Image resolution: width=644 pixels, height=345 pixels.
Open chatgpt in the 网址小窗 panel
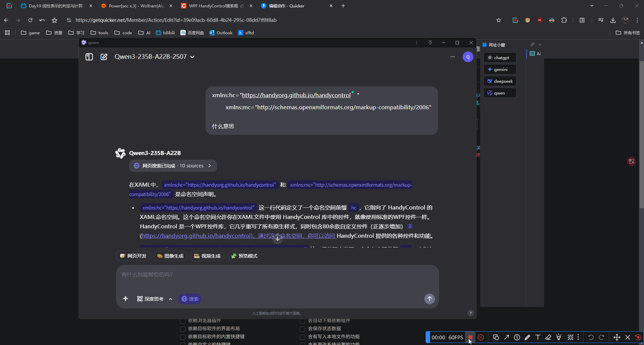pyautogui.click(x=500, y=57)
